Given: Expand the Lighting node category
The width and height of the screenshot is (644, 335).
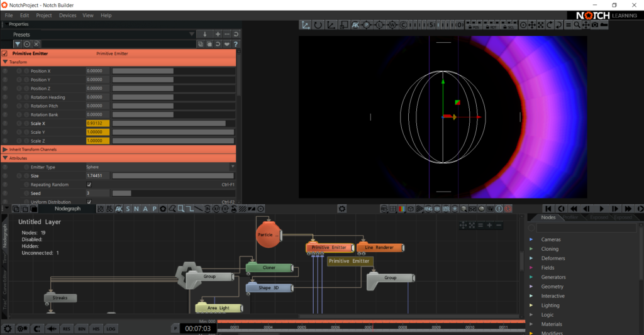Looking at the screenshot, I should coord(531,305).
